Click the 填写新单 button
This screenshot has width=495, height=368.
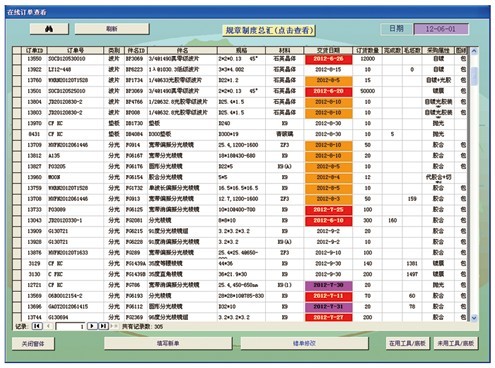coord(168,343)
